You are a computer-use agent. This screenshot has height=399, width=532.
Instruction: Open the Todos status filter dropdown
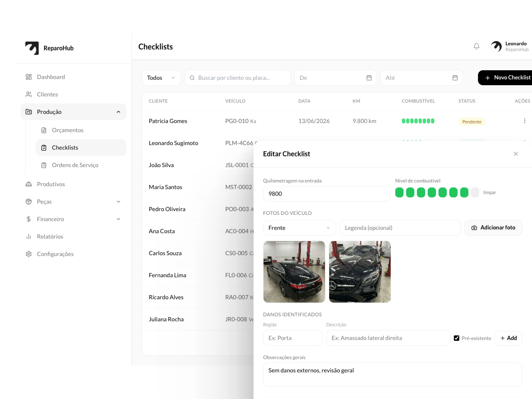[x=161, y=78]
